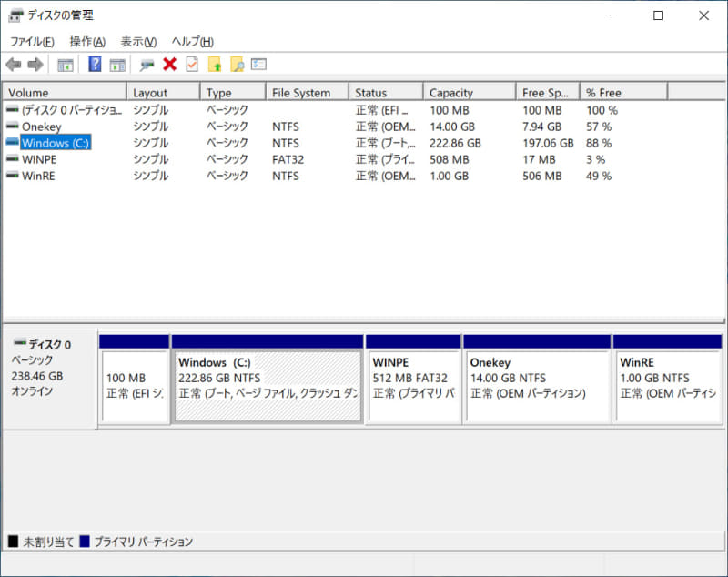Toggle the console tree pane icon
The height and width of the screenshot is (577, 728).
65,65
